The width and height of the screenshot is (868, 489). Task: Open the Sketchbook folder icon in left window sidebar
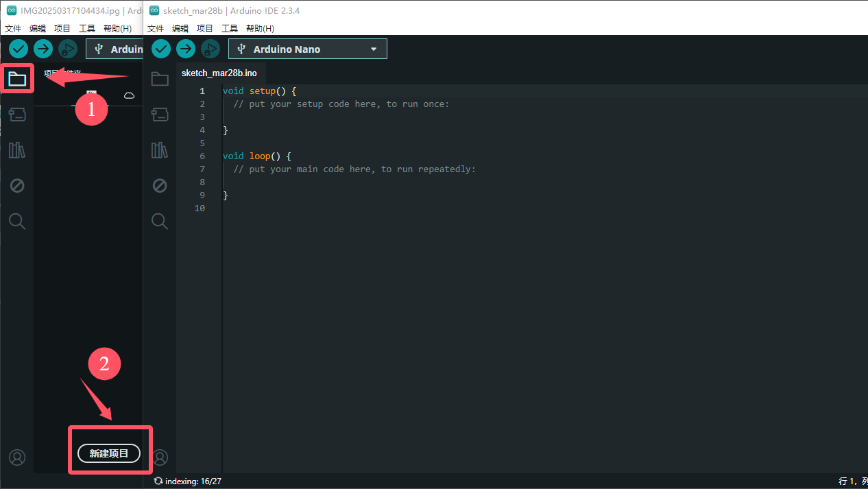(17, 79)
